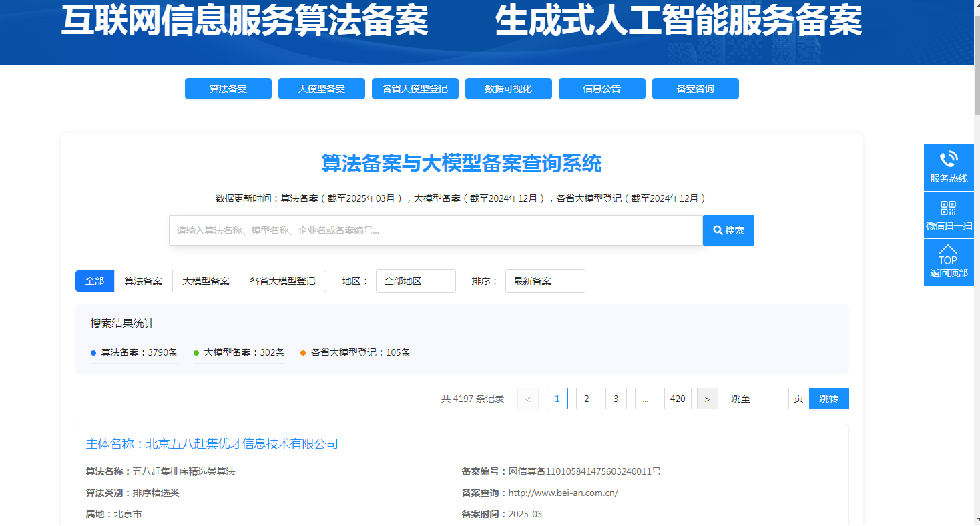The height and width of the screenshot is (526, 980).
Task: Open 信息公告 navigation menu item
Action: pyautogui.click(x=601, y=89)
